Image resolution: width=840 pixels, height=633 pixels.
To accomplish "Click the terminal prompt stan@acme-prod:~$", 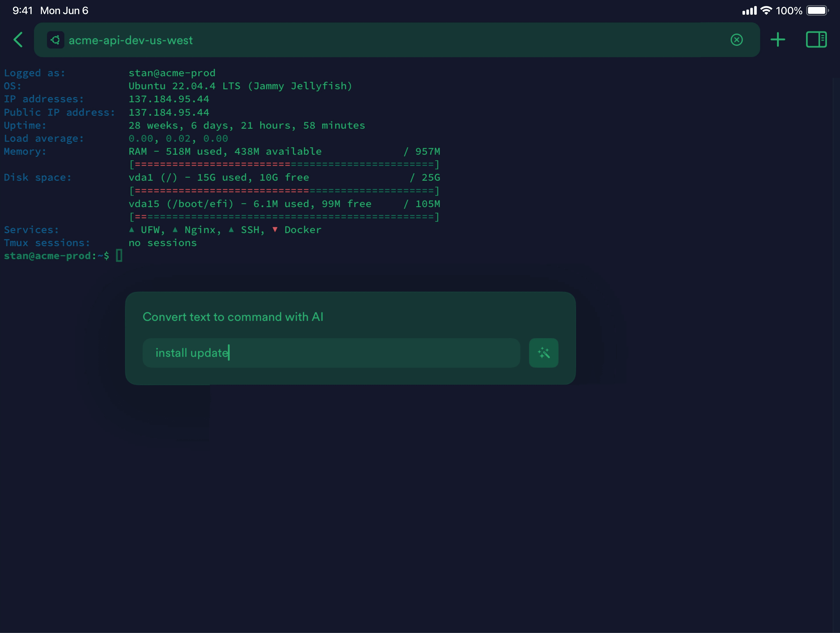I will pos(57,256).
